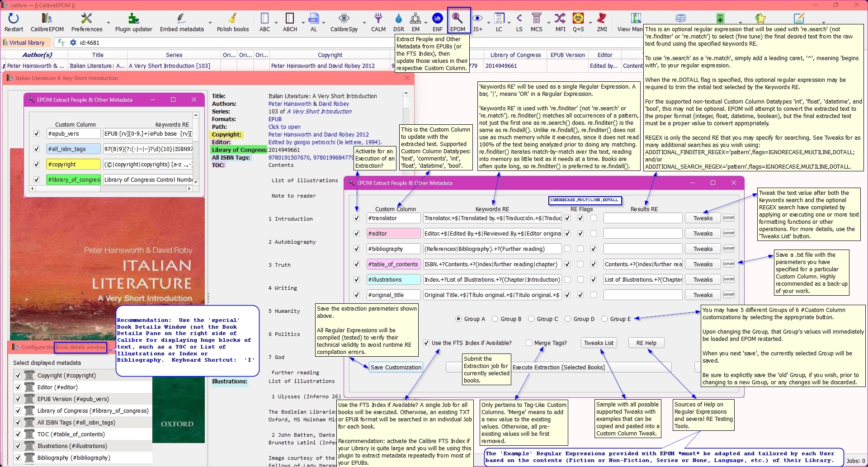
Task: Click the Save Customization button
Action: point(396,367)
